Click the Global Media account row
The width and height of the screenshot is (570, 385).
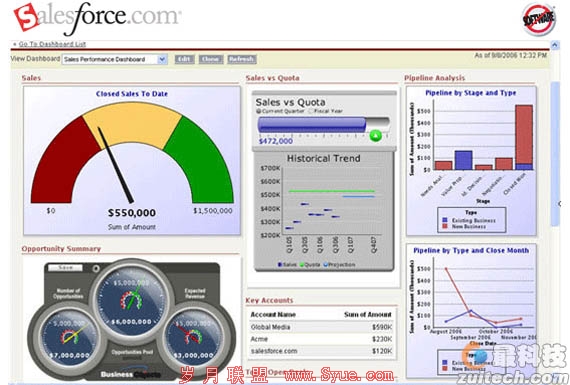point(321,327)
